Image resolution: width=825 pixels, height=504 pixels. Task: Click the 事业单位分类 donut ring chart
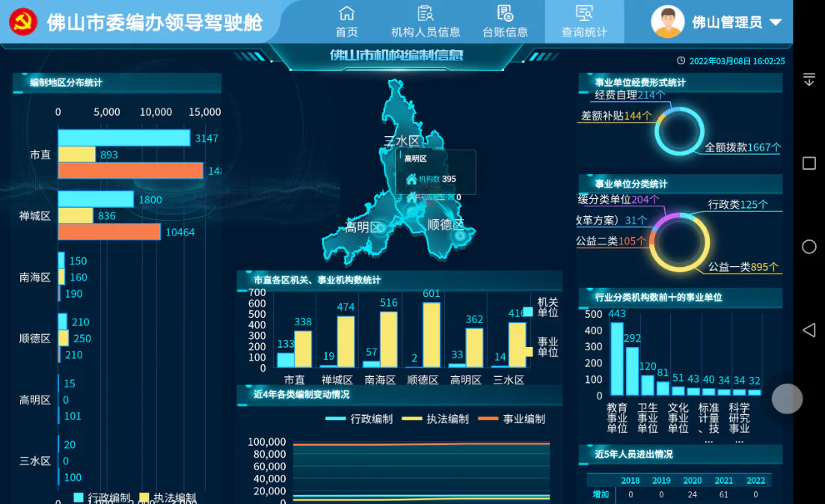(x=679, y=242)
